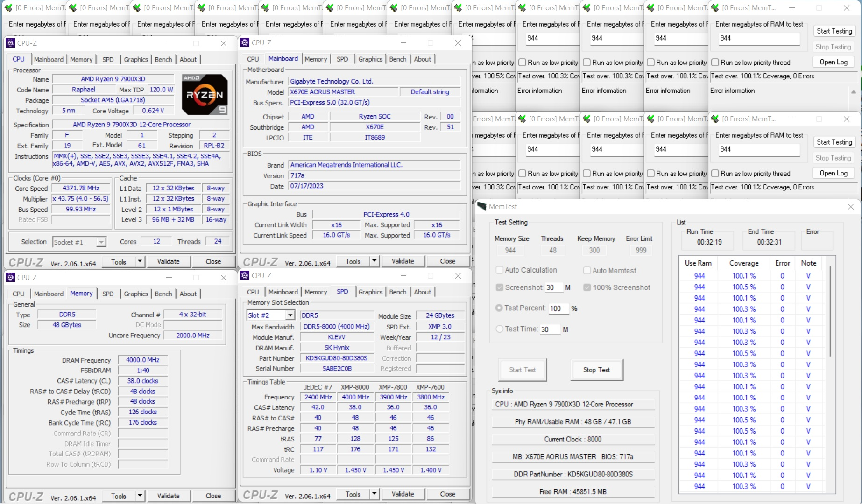The image size is (862, 504).
Task: Open SPD tab in the CPU-tab CPU-Z window
Action: tap(108, 59)
